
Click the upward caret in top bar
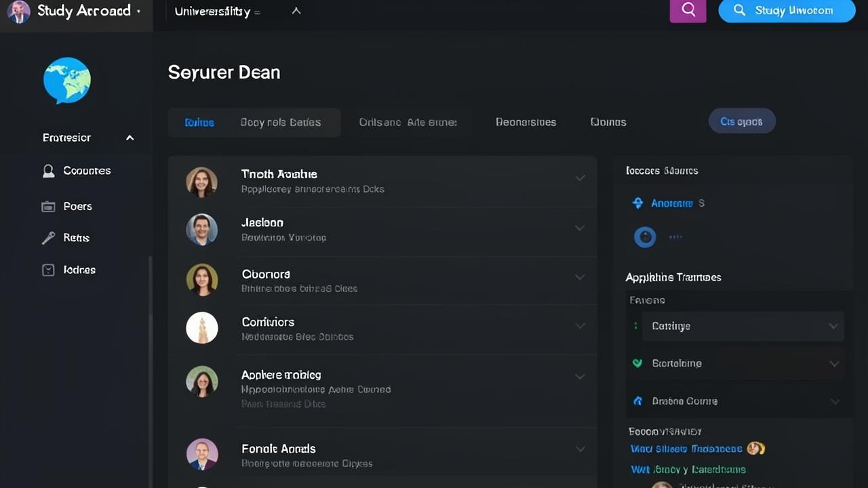pos(296,11)
